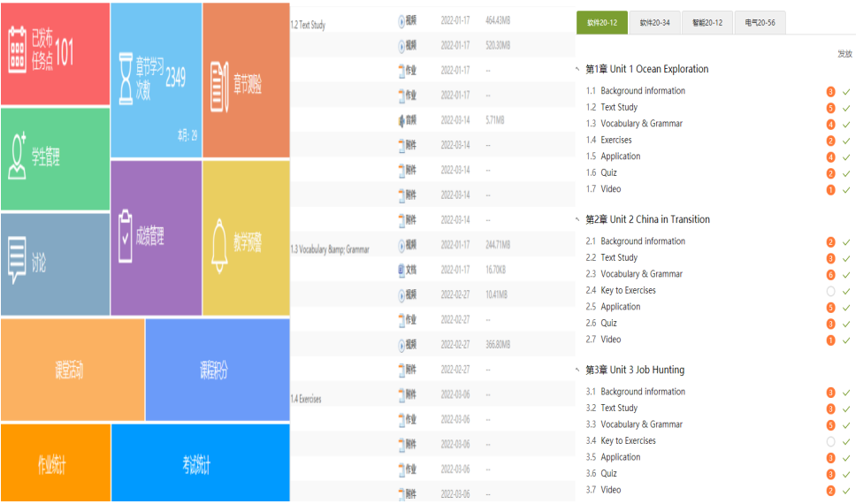The height and width of the screenshot is (504, 863).
Task: Click the empty circle beside 2.4 Key to Exercises
Action: (x=830, y=291)
